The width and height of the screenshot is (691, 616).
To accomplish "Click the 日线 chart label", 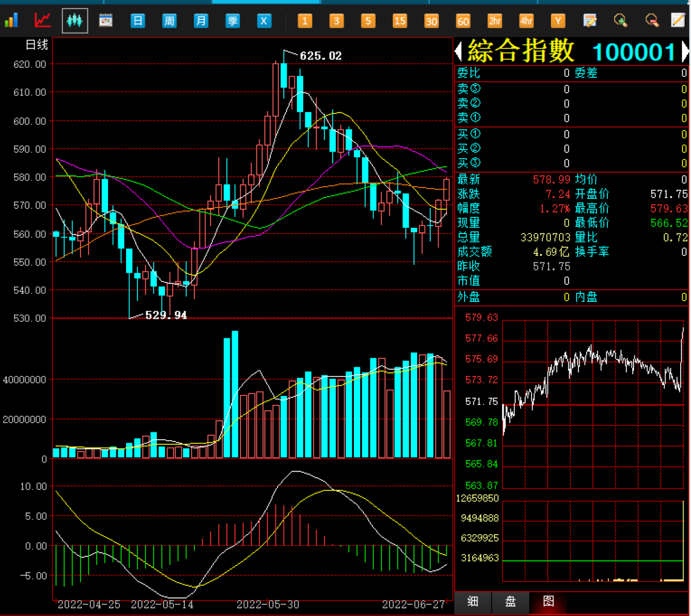I will pos(36,45).
